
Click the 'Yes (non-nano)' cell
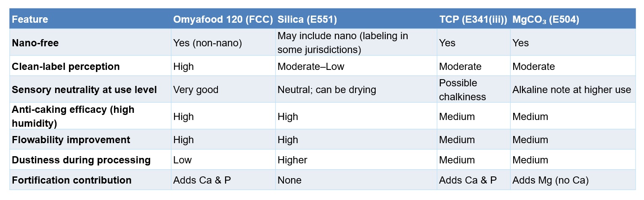[207, 43]
